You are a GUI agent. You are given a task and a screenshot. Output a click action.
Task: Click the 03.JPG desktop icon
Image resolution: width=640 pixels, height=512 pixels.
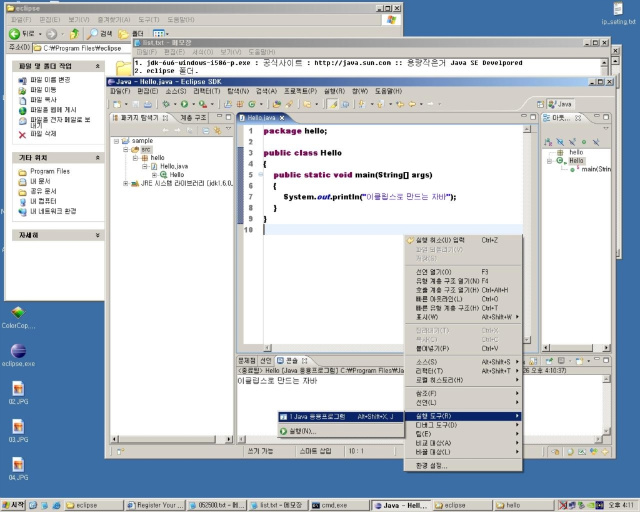(18, 431)
